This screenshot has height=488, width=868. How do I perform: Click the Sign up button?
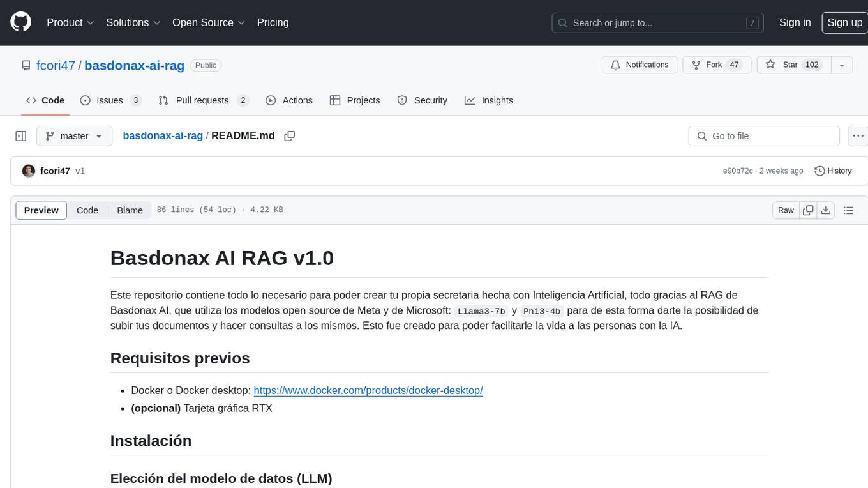(844, 22)
